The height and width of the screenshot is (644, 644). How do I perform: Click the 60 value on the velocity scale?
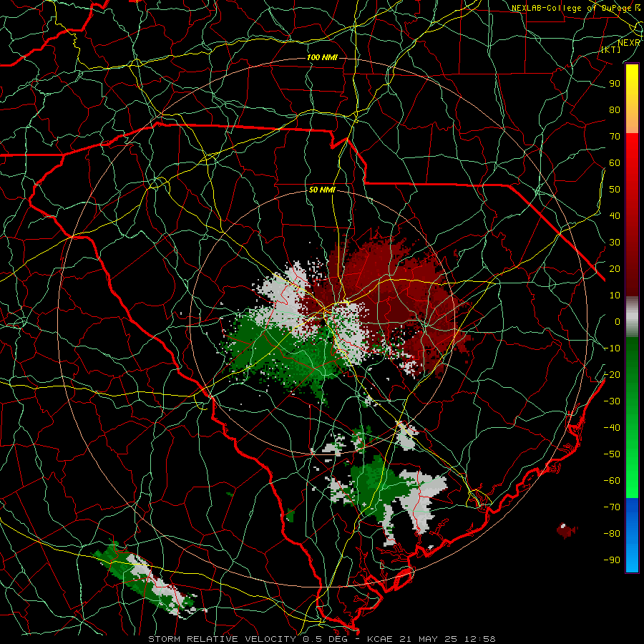point(615,163)
